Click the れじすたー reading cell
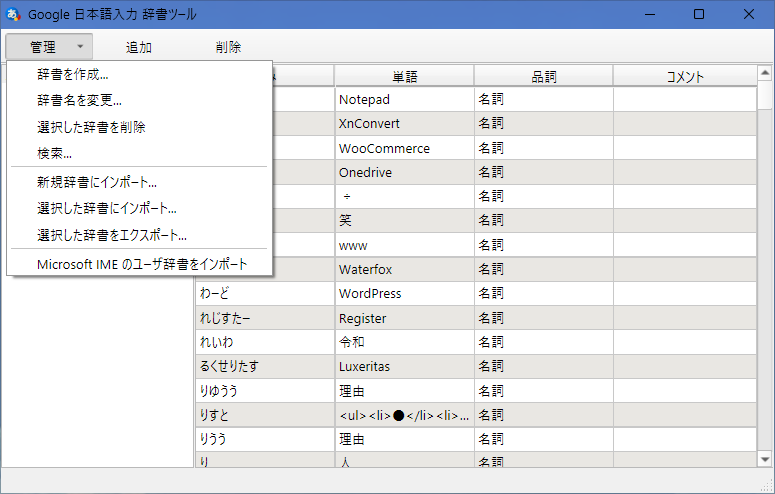 click(x=265, y=318)
